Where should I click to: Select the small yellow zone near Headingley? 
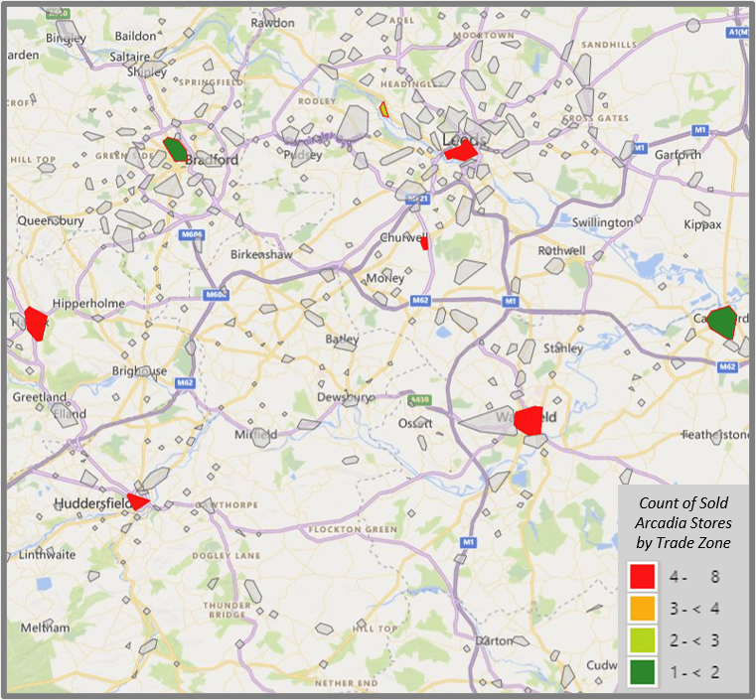coord(383,109)
